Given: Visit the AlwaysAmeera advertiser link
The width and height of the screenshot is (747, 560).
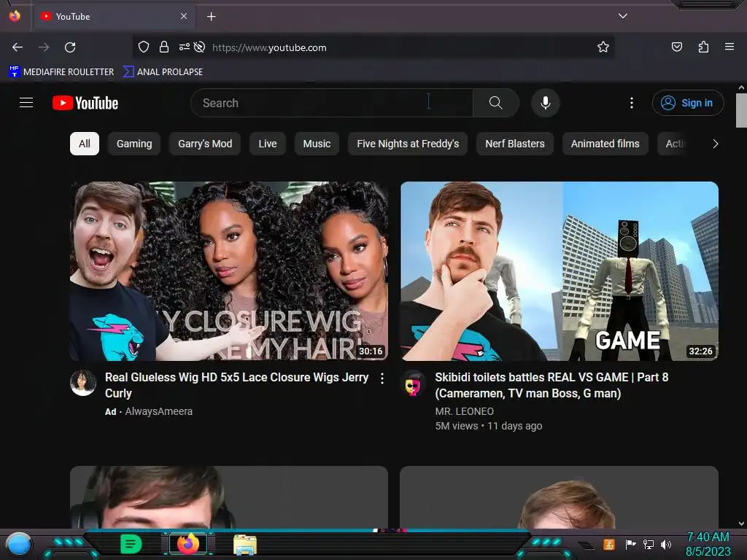Looking at the screenshot, I should pos(158,411).
